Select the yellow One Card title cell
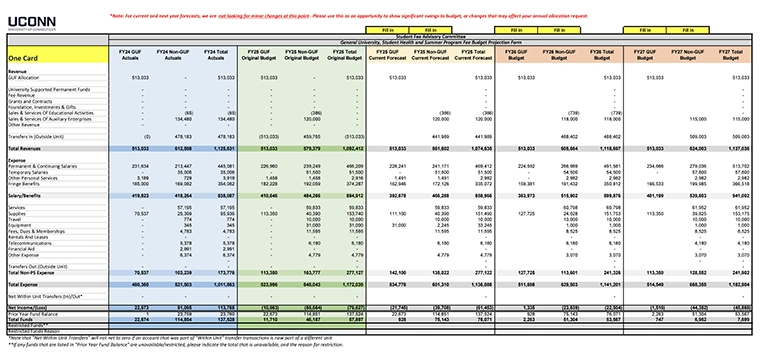Viewport: 760px width, 360px height. tap(58, 54)
